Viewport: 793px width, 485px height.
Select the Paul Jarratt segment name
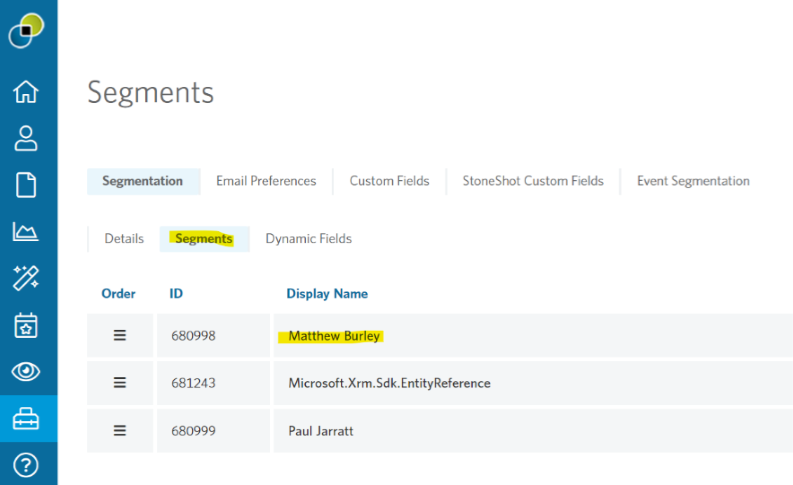[x=321, y=431]
